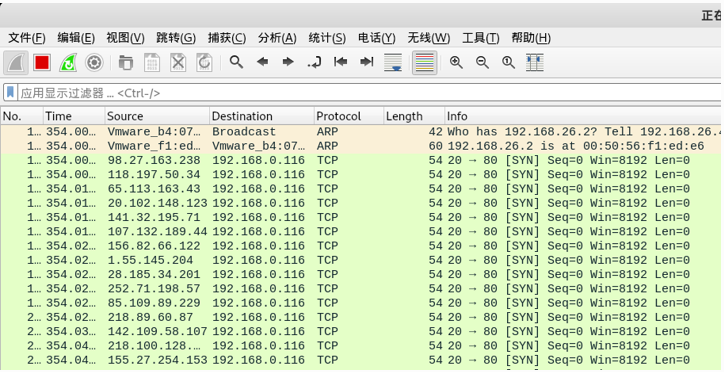Sort by the Time column header
724x372 pixels.
click(74, 116)
